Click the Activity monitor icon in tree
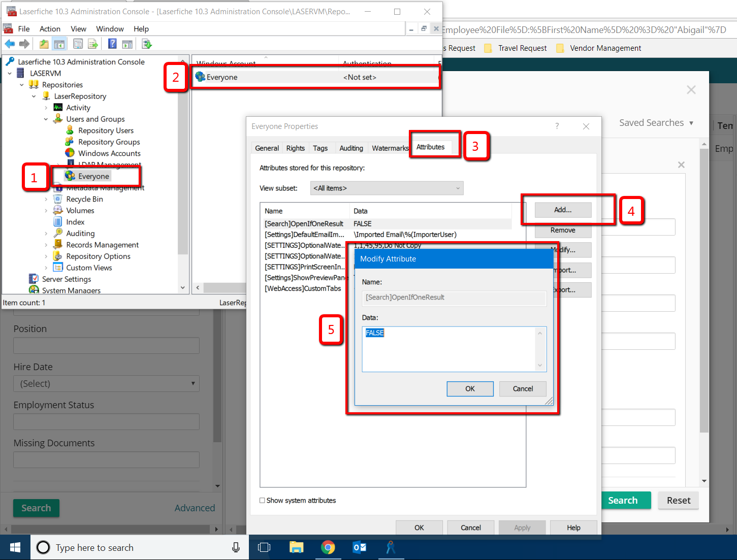 click(58, 108)
